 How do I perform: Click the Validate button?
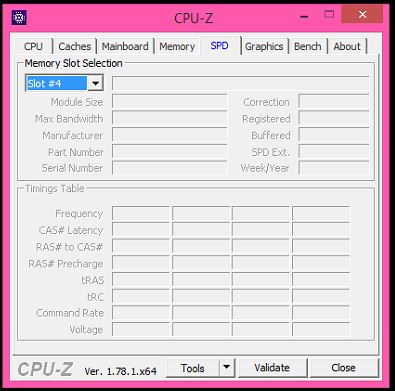[272, 368]
